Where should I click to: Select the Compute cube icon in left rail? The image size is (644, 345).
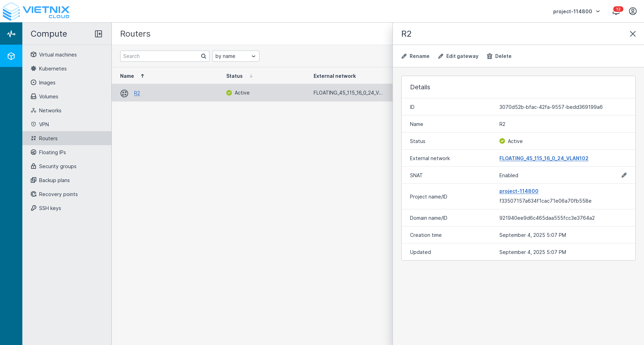[x=11, y=56]
